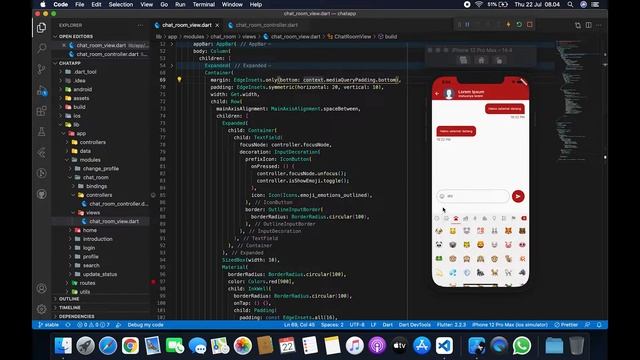Unfold the collapsed AppBar code line

click(x=172, y=44)
